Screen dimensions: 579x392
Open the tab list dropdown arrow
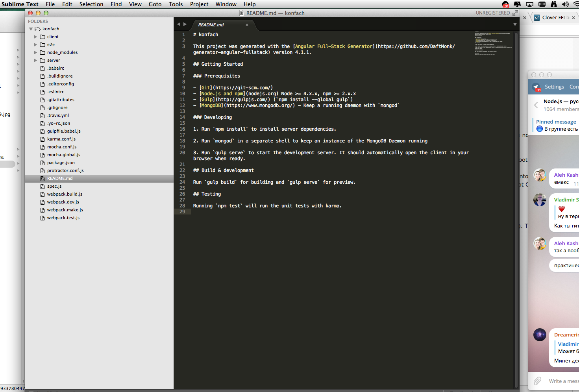(x=515, y=24)
